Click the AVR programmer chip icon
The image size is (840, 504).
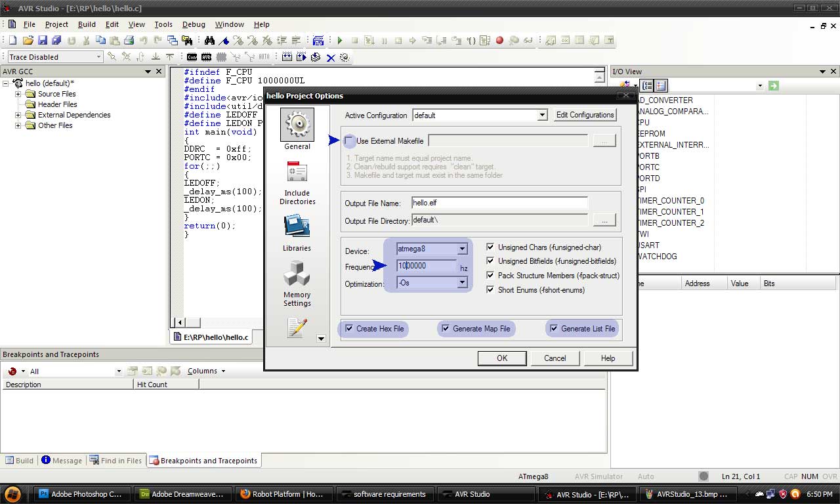tap(206, 57)
